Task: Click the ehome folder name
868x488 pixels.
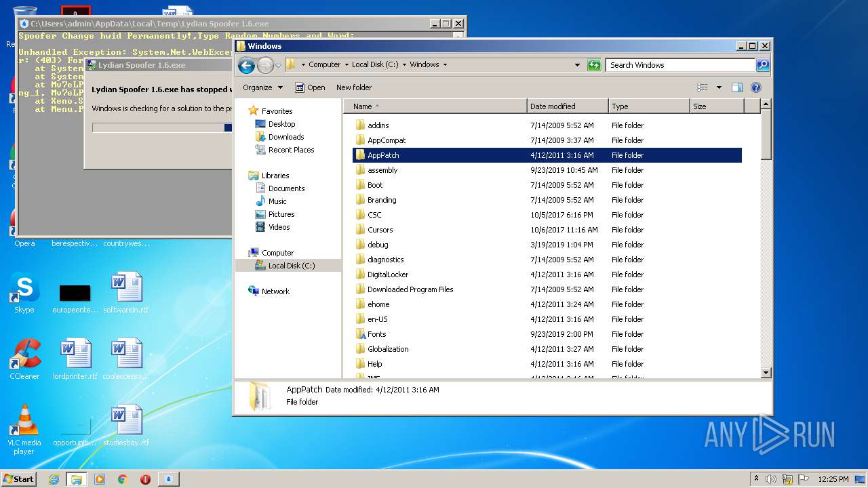Action: (378, 304)
